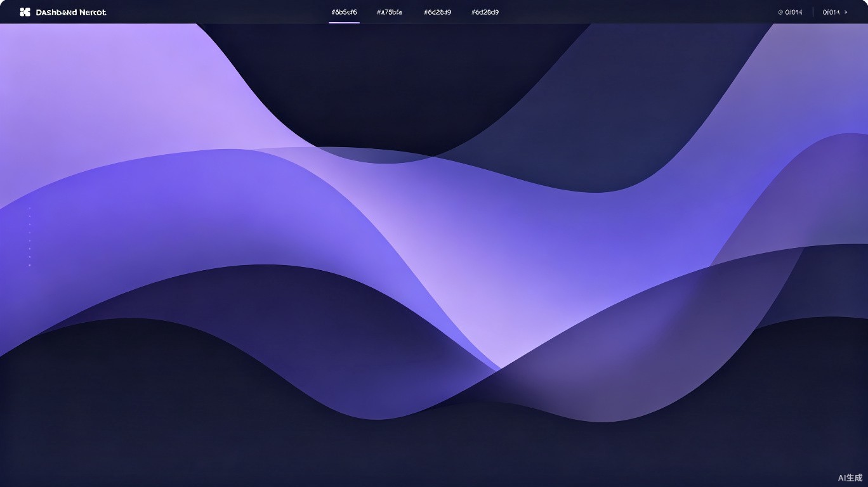Select the last #6d28d9 tab in the row
The width and height of the screenshot is (868, 487).
[485, 12]
